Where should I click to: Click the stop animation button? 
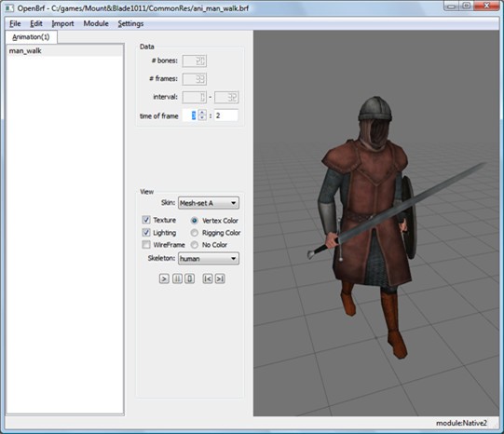(190, 278)
